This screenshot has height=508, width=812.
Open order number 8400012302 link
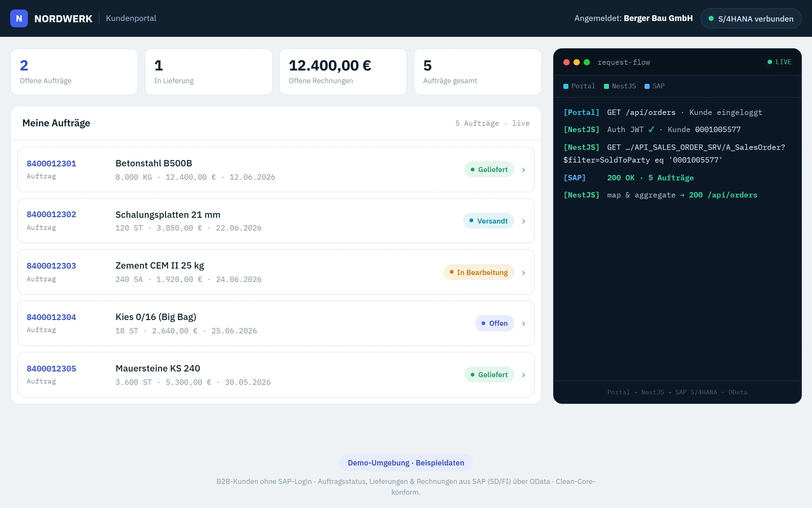pyautogui.click(x=51, y=214)
